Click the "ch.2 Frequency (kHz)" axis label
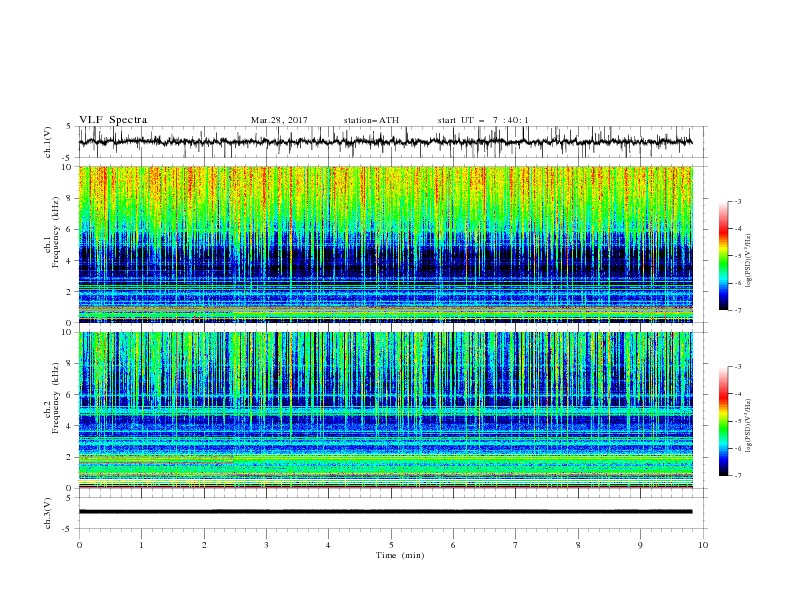Screen dimensions: 792x612 pyautogui.click(x=52, y=398)
